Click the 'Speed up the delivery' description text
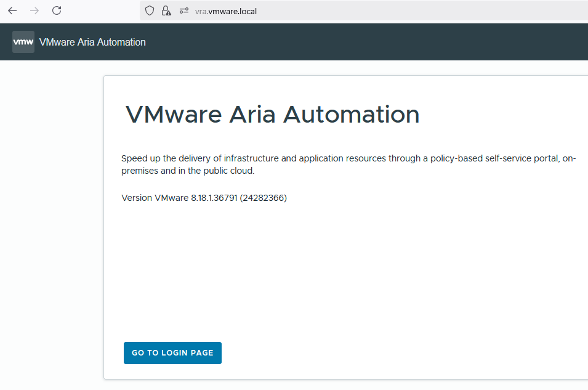This screenshot has height=390, width=588. (348, 165)
